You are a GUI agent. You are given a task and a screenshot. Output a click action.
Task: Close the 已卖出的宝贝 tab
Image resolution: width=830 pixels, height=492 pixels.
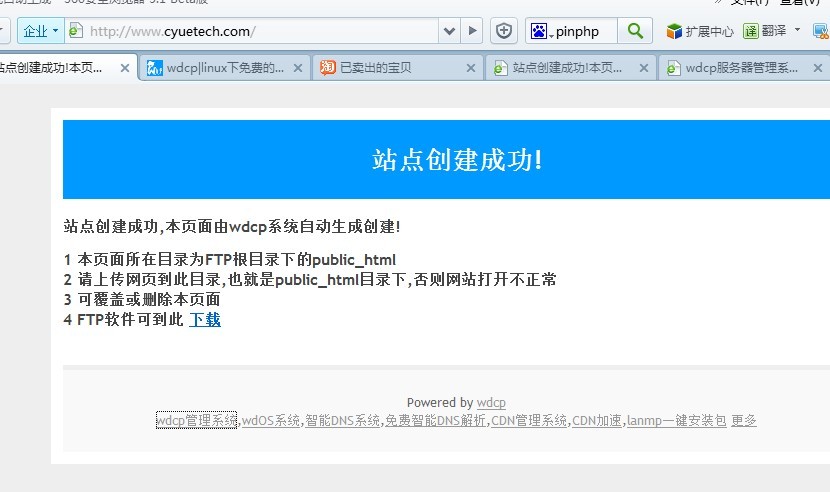pyautogui.click(x=471, y=69)
